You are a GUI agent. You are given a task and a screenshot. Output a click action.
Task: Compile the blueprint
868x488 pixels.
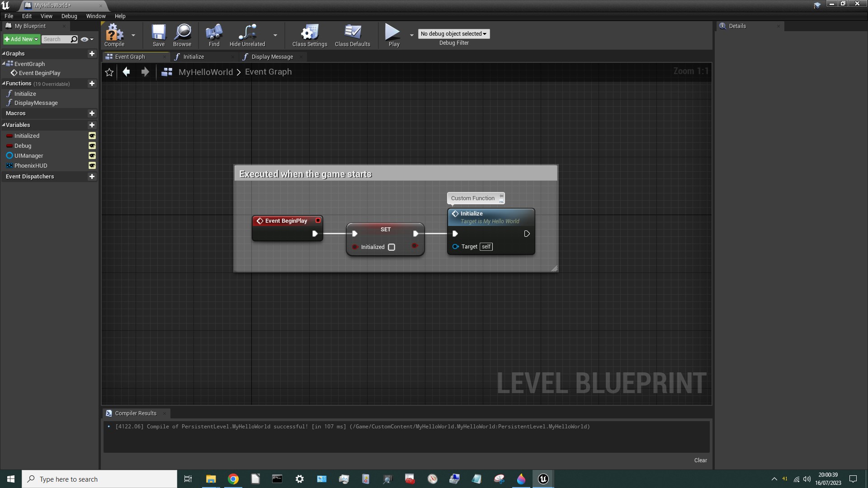click(114, 35)
